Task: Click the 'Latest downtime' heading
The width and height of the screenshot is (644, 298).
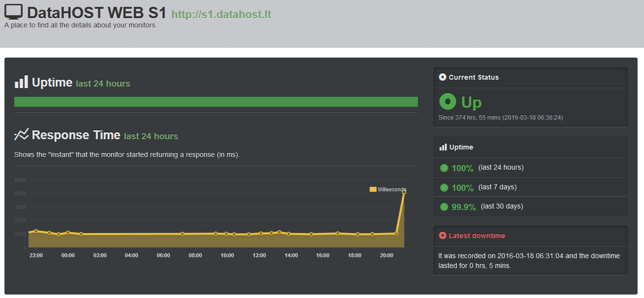Action: pyautogui.click(x=477, y=236)
